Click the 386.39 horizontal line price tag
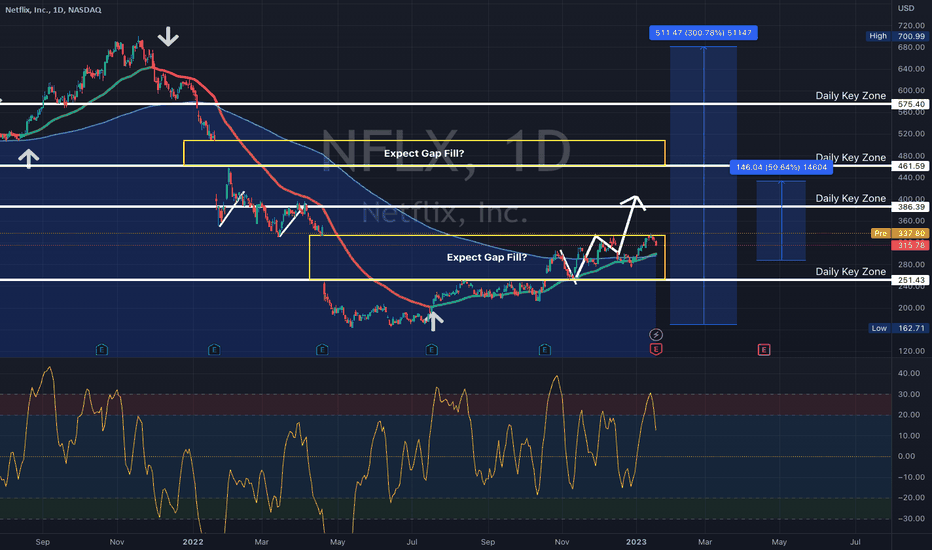The height and width of the screenshot is (550, 932). 911,207
